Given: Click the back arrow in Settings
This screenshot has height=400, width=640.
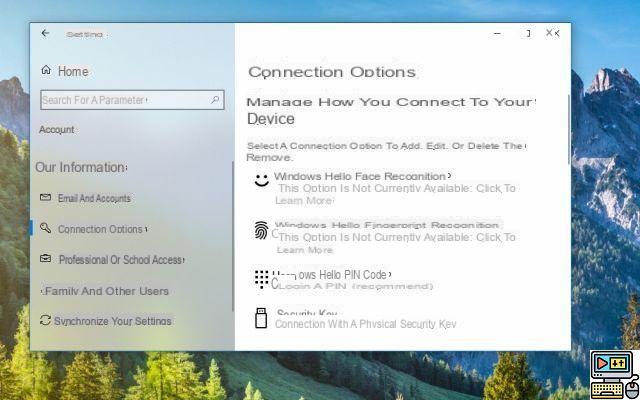Looking at the screenshot, I should pos(45,33).
